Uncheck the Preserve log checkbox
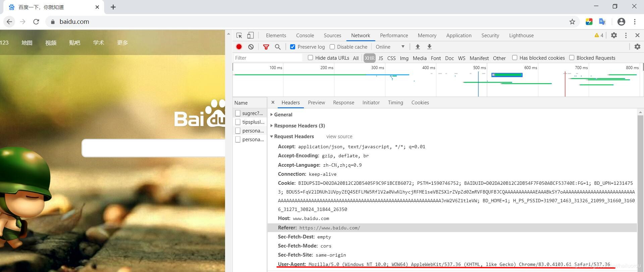Image resolution: width=644 pixels, height=272 pixels. (x=292, y=47)
